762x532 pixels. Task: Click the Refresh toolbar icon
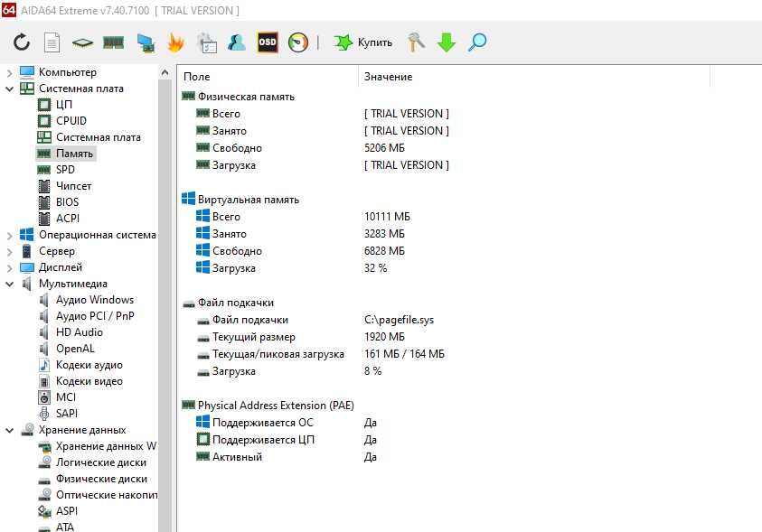tap(22, 42)
